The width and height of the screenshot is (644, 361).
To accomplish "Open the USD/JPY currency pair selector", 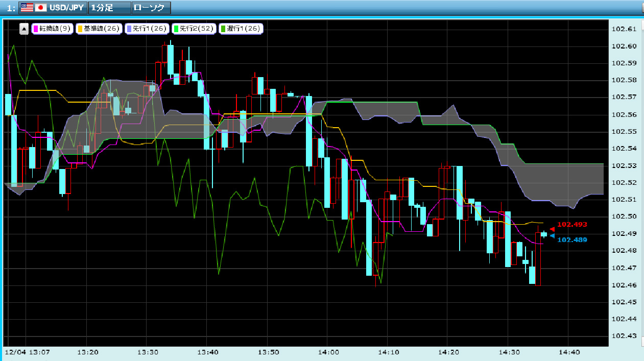I will coord(52,8).
